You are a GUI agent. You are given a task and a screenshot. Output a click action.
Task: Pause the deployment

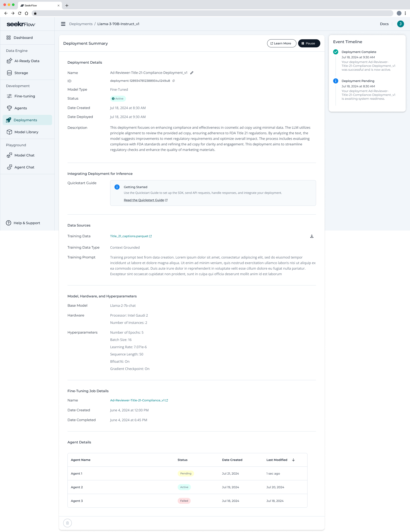[x=309, y=43]
